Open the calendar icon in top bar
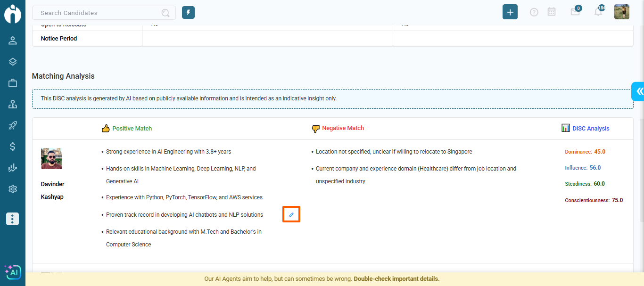This screenshot has width=644, height=286. click(x=551, y=12)
